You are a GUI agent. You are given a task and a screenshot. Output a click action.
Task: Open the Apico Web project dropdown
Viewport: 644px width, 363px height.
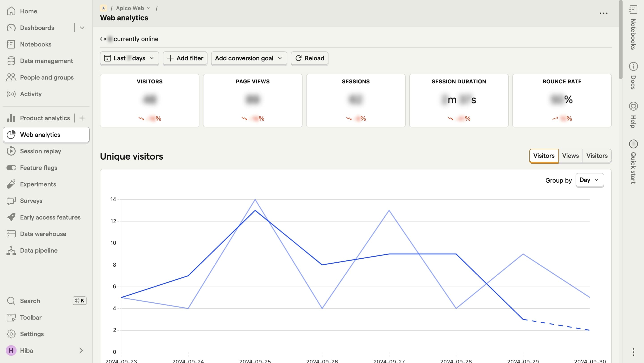(133, 8)
